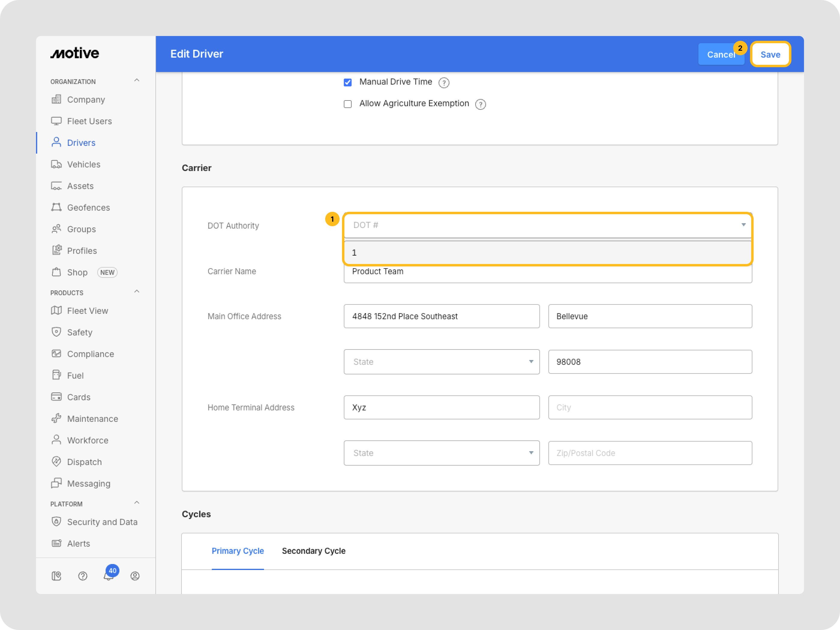Image resolution: width=840 pixels, height=630 pixels.
Task: Click the map pin icon at sidebar bottom
Action: click(56, 576)
